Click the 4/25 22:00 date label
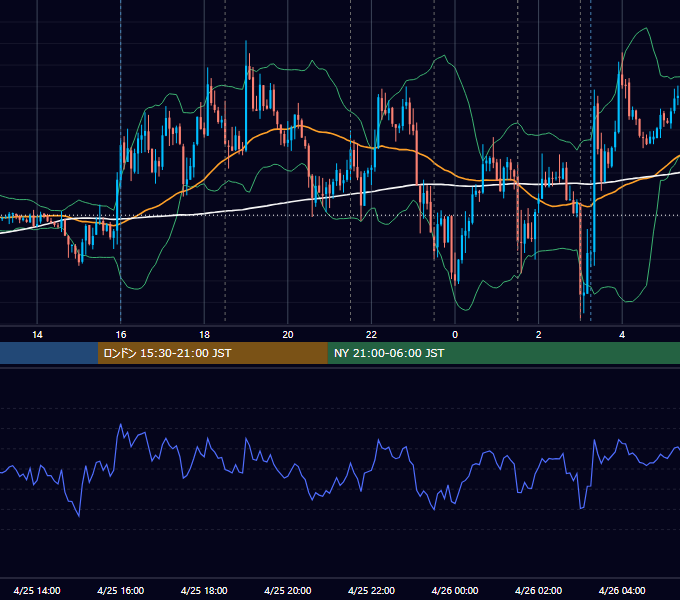The width and height of the screenshot is (680, 600). (x=371, y=590)
